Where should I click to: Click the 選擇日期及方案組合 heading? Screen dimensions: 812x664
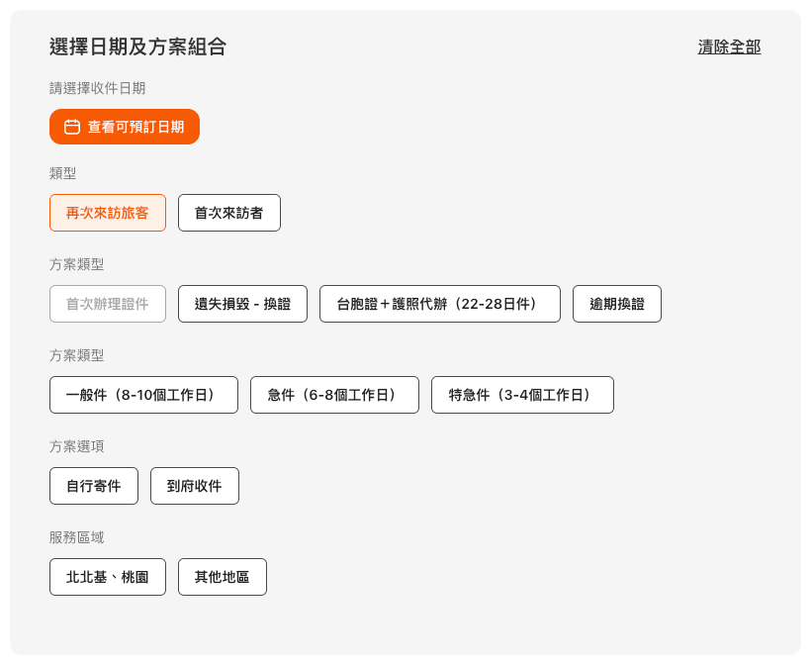(137, 47)
